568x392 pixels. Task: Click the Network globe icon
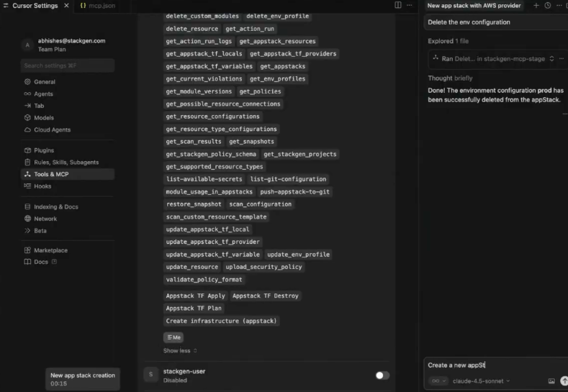[x=27, y=219]
